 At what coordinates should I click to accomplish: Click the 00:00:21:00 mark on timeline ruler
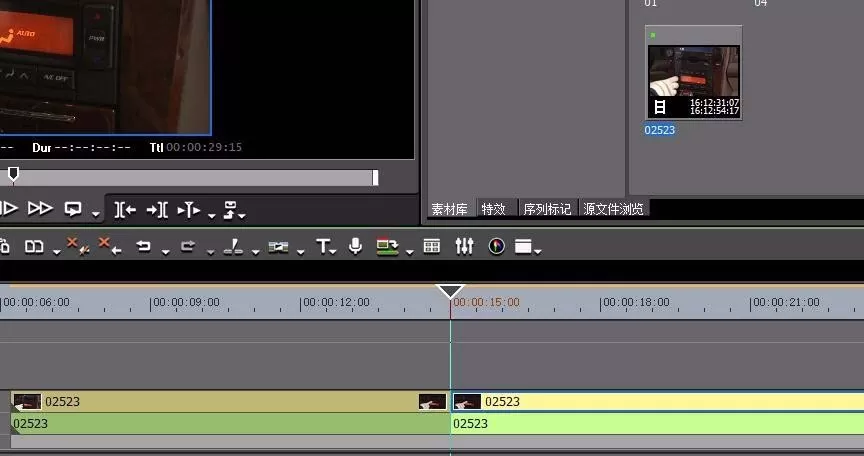[785, 302]
